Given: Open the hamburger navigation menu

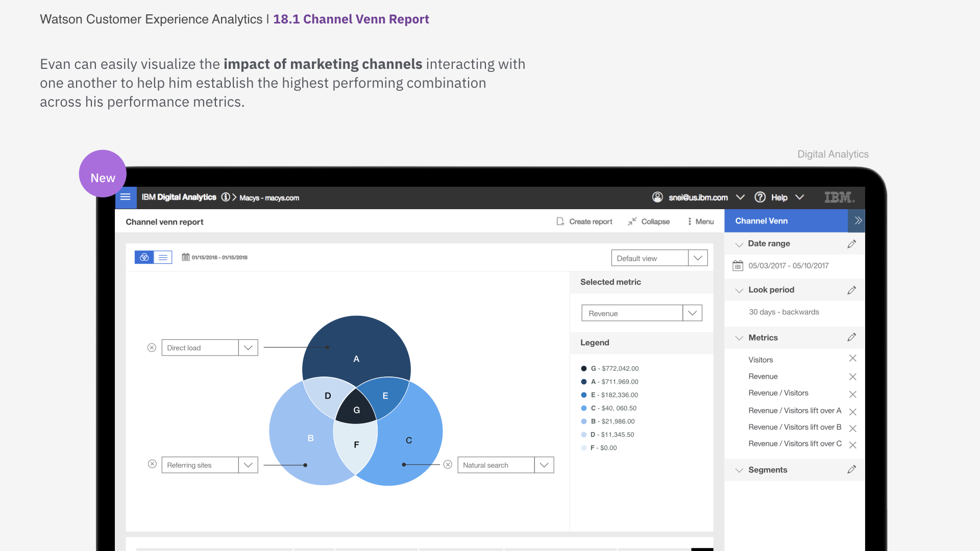Looking at the screenshot, I should tap(126, 197).
